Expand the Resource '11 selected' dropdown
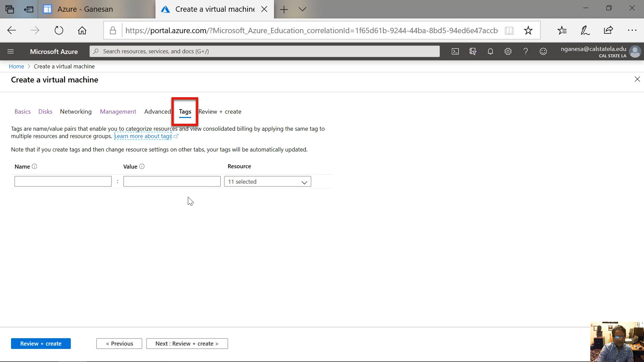The width and height of the screenshot is (644, 362). [267, 181]
